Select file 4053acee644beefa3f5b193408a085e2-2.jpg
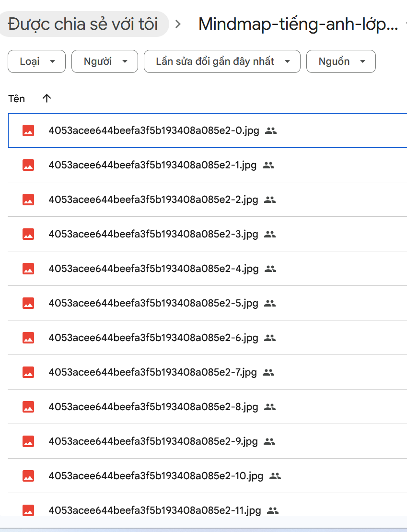The height and width of the screenshot is (532, 407). (153, 200)
